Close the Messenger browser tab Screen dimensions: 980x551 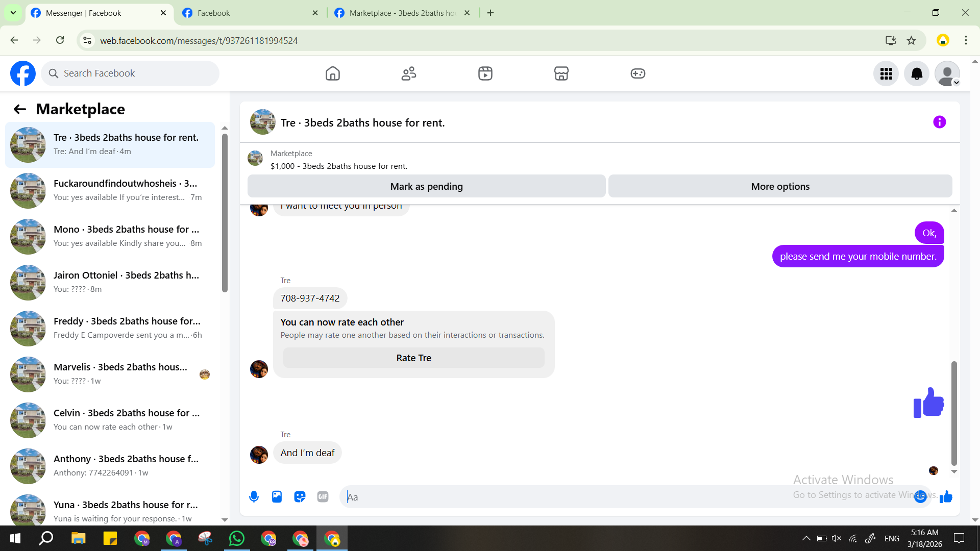[x=163, y=13]
